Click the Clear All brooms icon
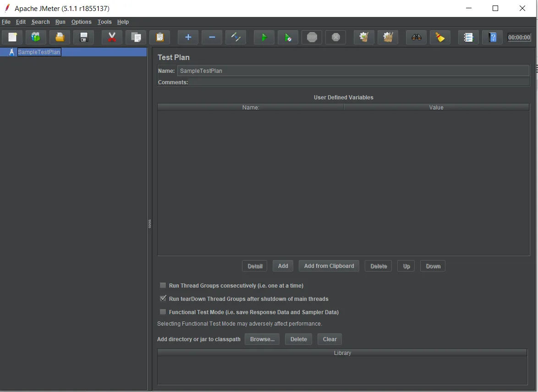 tap(388, 38)
